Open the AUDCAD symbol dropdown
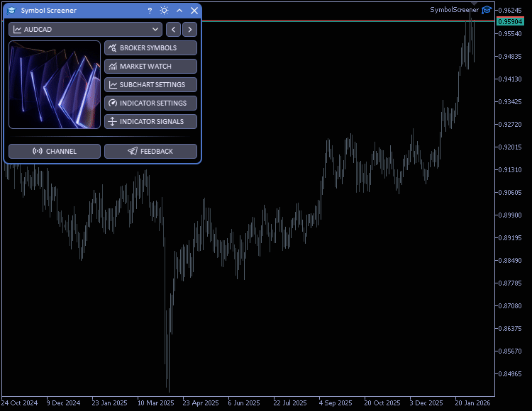The width and height of the screenshot is (532, 411). [x=86, y=30]
